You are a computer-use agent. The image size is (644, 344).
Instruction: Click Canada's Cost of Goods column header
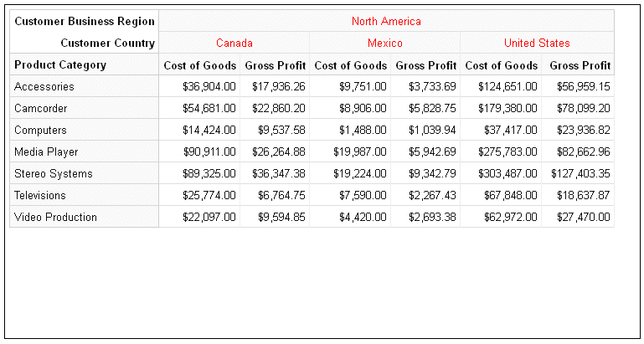click(199, 64)
